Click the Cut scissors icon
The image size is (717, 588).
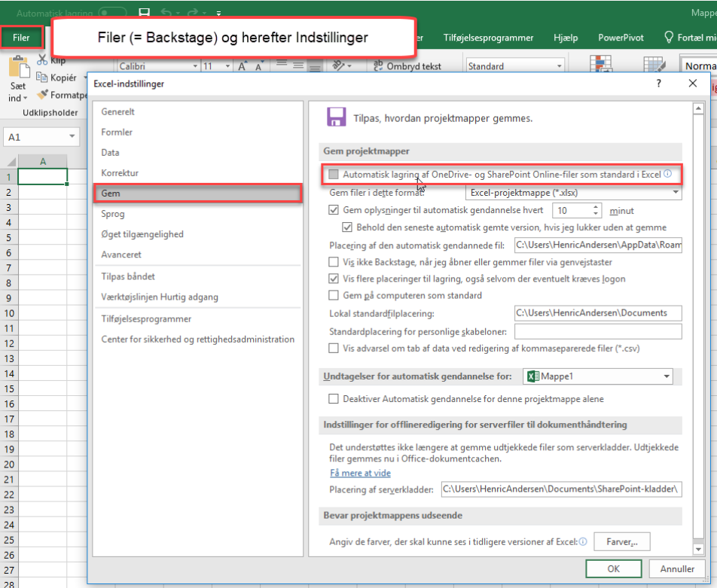[42, 60]
